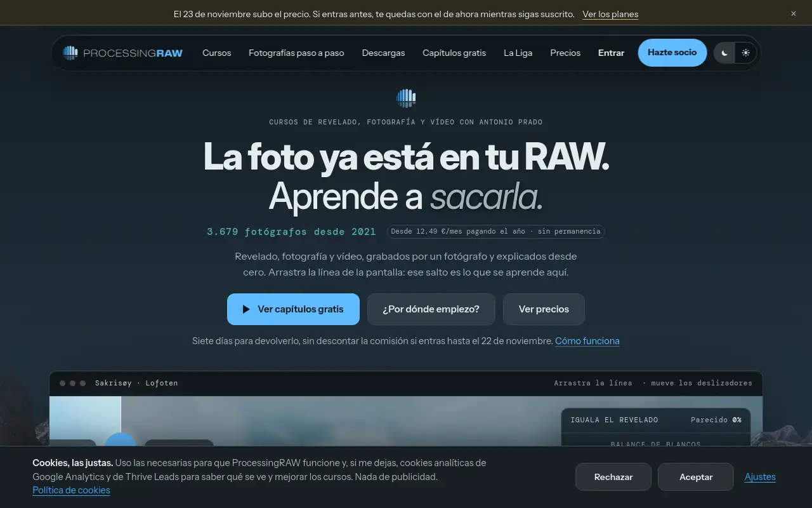Open the Política de cookies link
This screenshot has width=812, height=508.
coord(71,490)
